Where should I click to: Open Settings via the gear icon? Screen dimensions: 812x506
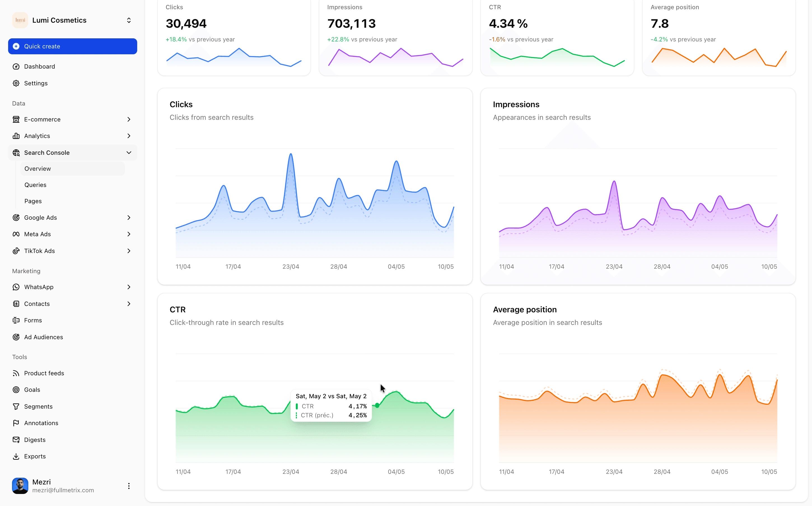[16, 83]
